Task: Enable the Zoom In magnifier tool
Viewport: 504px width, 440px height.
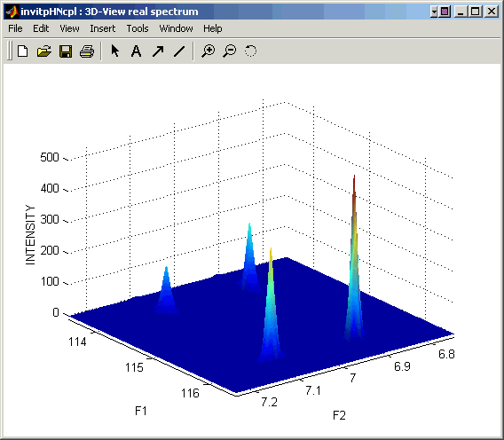Action: (x=209, y=51)
